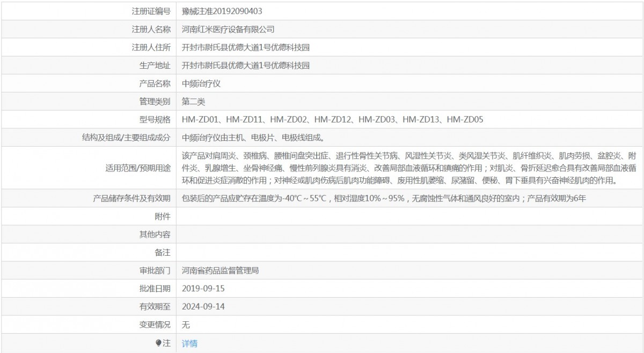
Task: Click the 生产地址 label
Action: (155, 66)
